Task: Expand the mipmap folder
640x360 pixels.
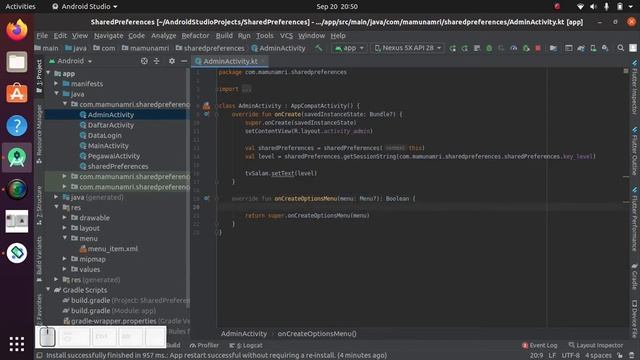Action: (65, 259)
